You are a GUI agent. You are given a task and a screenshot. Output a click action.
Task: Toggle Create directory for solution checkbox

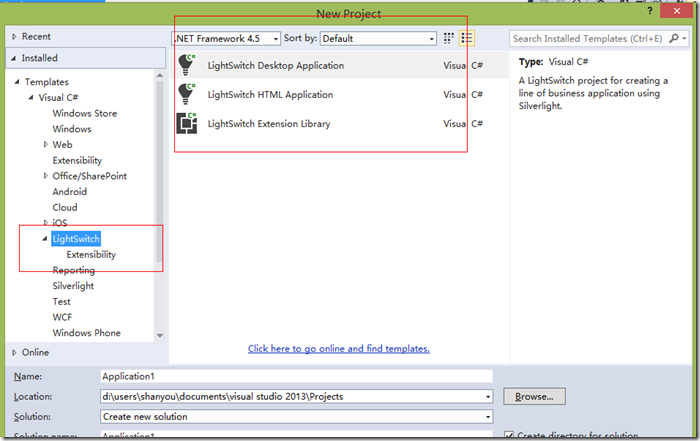tap(508, 435)
